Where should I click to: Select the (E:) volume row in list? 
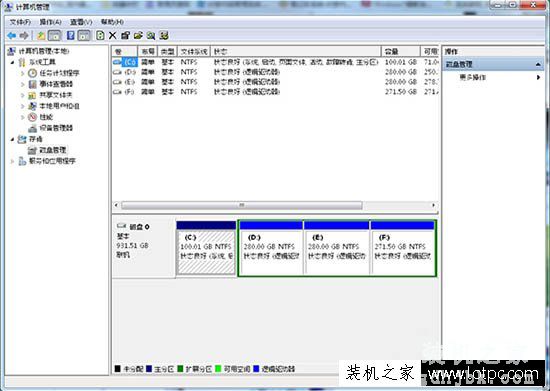coord(275,82)
